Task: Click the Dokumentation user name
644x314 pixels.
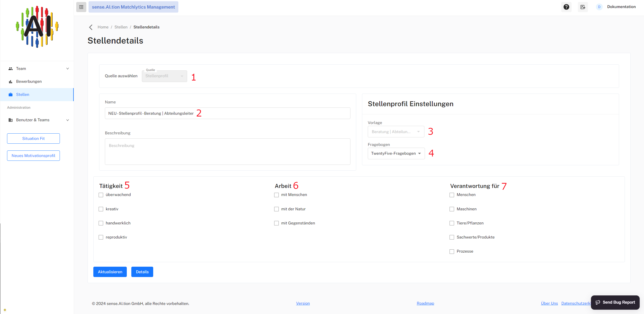Action: (x=621, y=7)
